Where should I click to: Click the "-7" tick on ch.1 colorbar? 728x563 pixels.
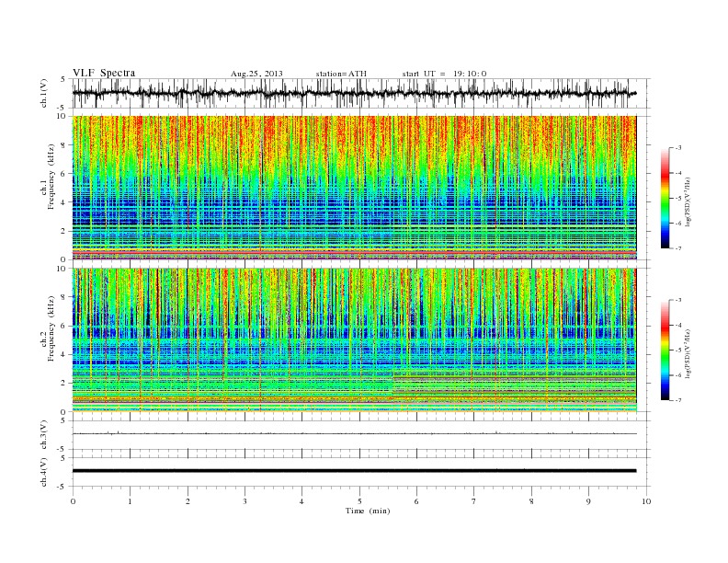(x=678, y=248)
